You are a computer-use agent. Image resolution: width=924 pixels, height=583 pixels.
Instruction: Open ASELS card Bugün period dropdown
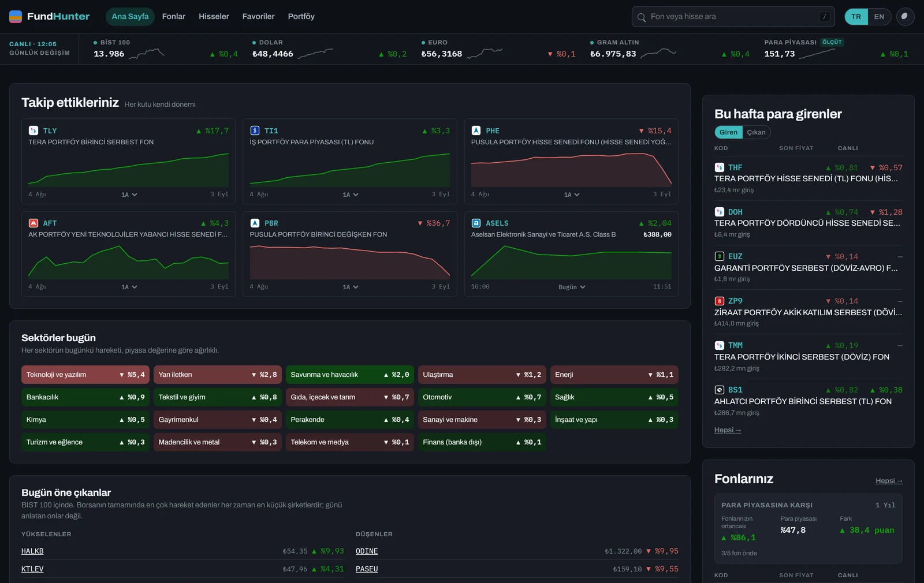coord(572,287)
